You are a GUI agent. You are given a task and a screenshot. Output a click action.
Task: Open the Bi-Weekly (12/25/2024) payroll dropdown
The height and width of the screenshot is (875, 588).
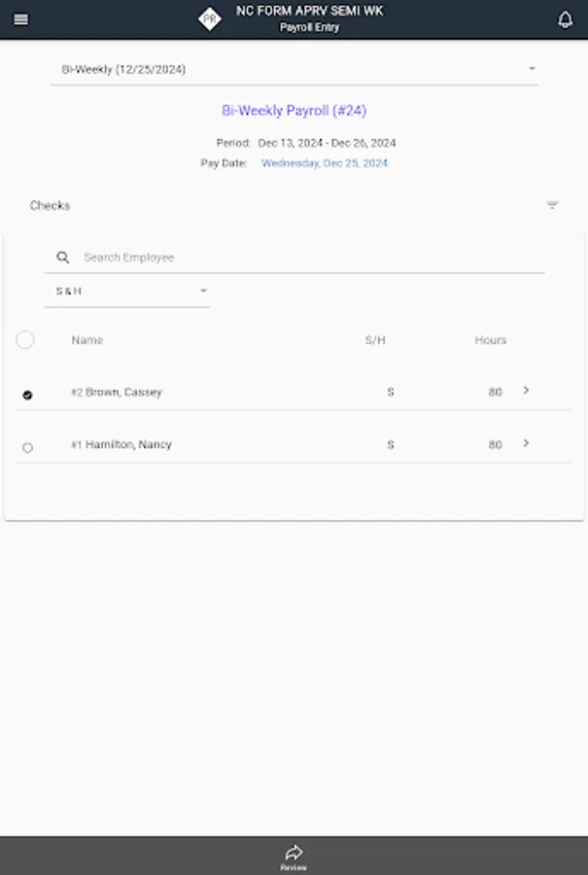pyautogui.click(x=294, y=68)
